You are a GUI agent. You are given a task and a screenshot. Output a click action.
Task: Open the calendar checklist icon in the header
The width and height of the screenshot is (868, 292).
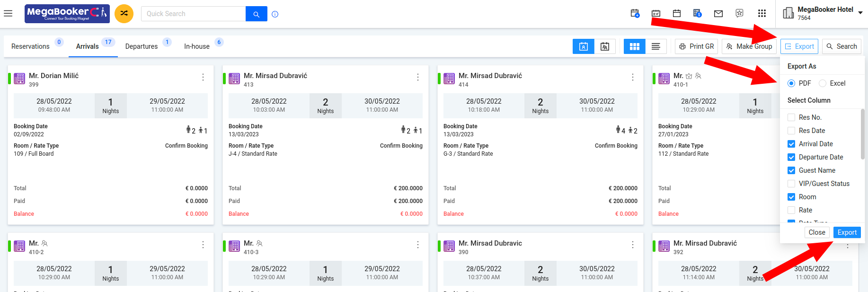(x=656, y=14)
